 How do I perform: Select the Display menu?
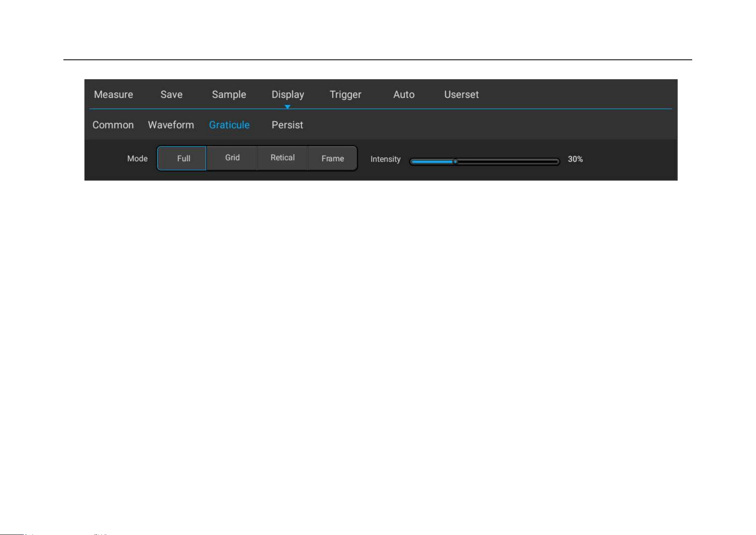coord(288,95)
